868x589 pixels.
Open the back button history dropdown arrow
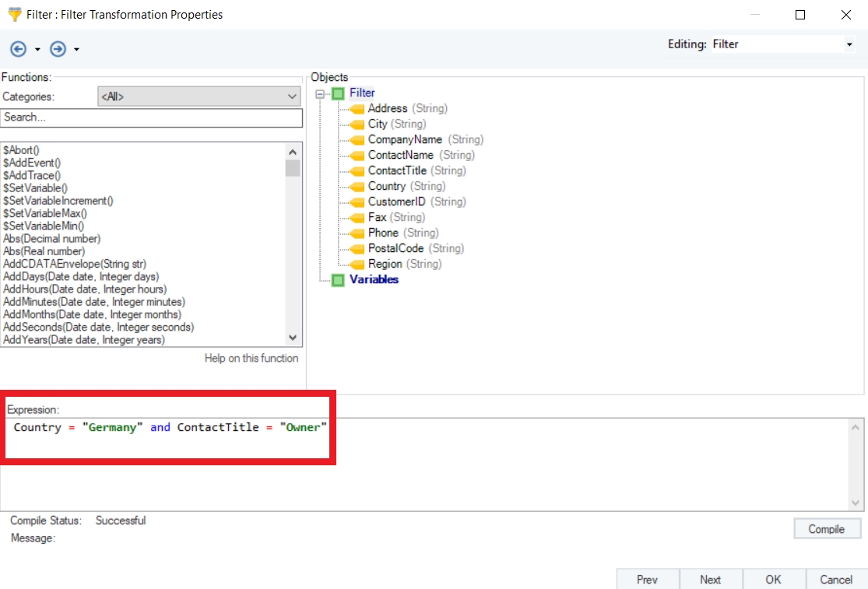tap(37, 50)
